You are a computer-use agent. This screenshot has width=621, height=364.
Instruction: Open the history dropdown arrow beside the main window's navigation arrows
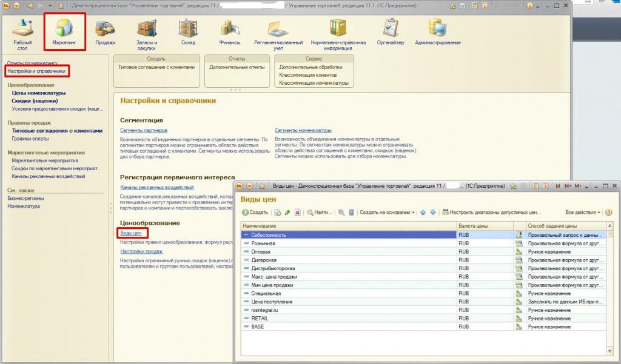[50, 6]
